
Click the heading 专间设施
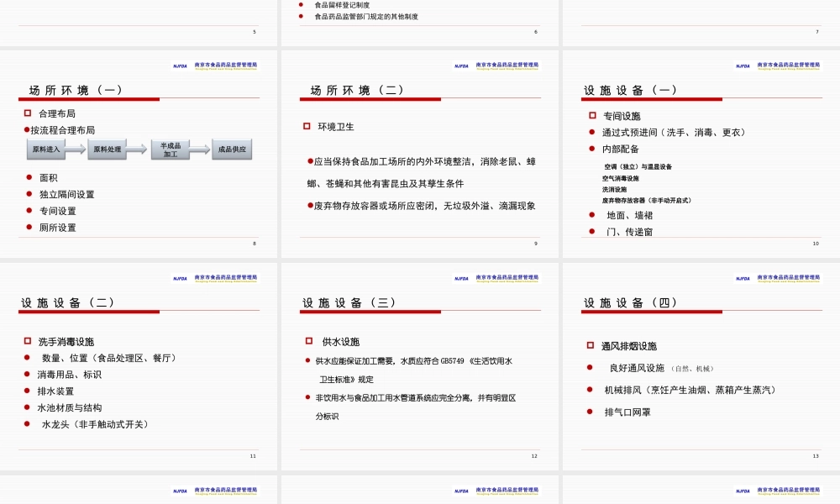click(622, 116)
